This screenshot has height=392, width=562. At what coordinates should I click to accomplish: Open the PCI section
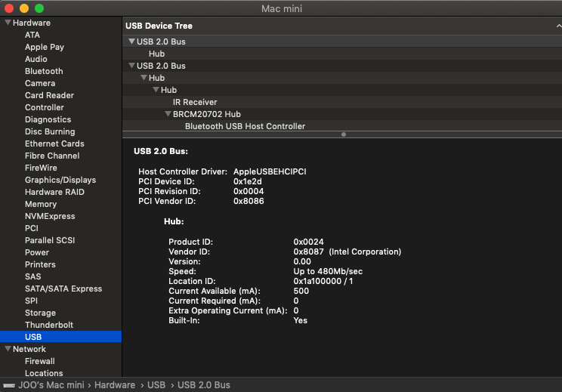[32, 228]
